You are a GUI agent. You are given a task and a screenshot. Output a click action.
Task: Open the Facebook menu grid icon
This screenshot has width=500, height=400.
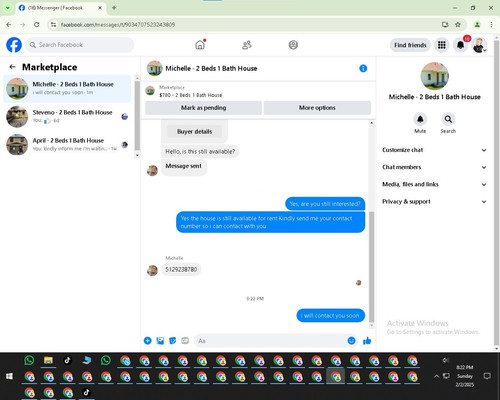click(x=442, y=45)
